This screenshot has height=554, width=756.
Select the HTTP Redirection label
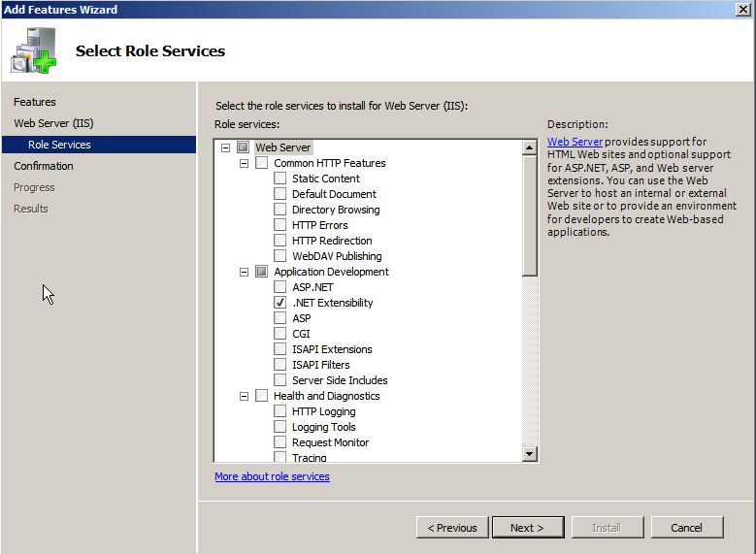(332, 241)
